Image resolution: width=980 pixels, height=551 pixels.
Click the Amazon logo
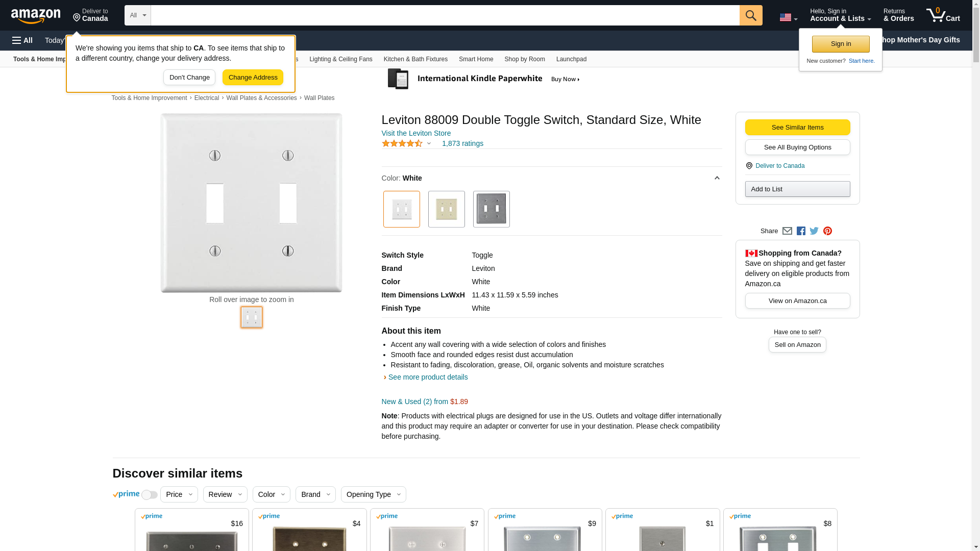click(x=36, y=16)
